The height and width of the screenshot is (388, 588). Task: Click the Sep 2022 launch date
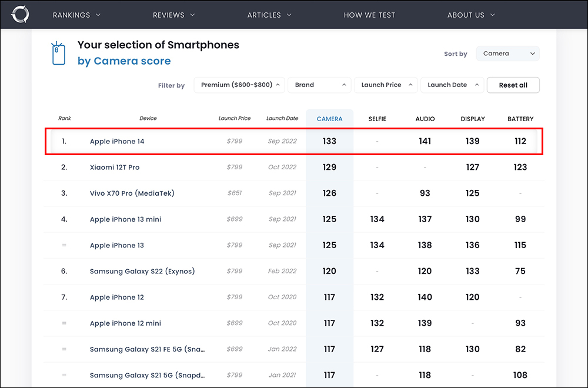282,141
